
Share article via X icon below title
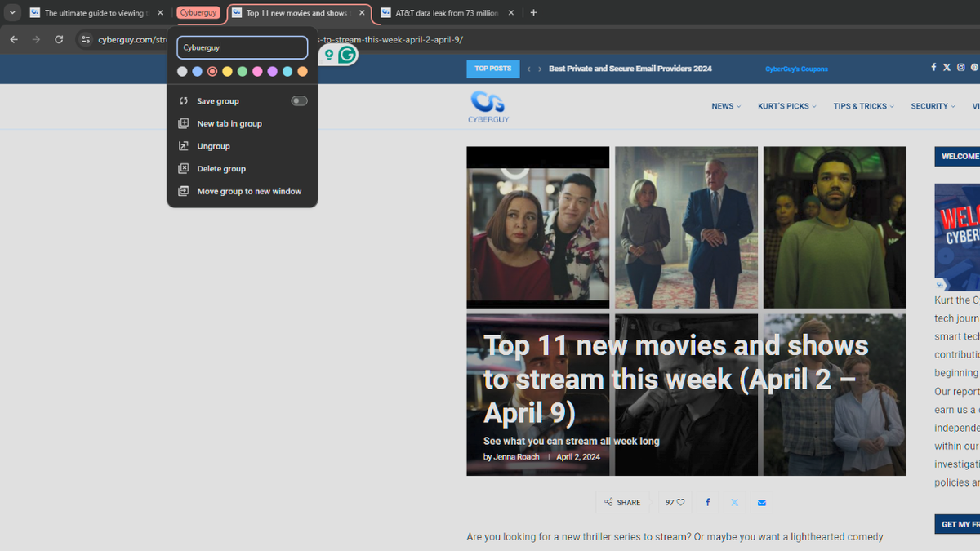734,502
